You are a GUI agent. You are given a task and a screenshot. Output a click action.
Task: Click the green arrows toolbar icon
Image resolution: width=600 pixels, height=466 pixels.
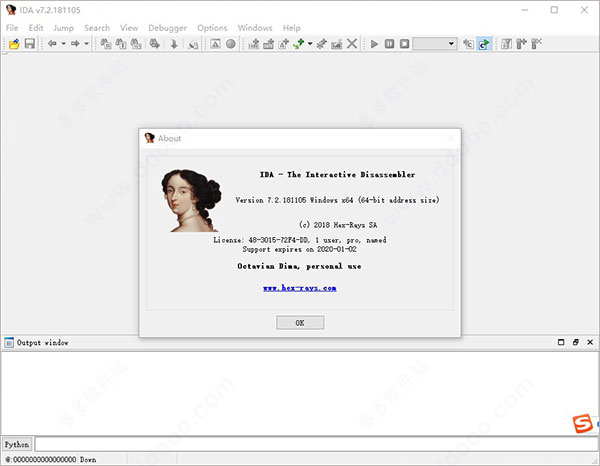point(298,44)
